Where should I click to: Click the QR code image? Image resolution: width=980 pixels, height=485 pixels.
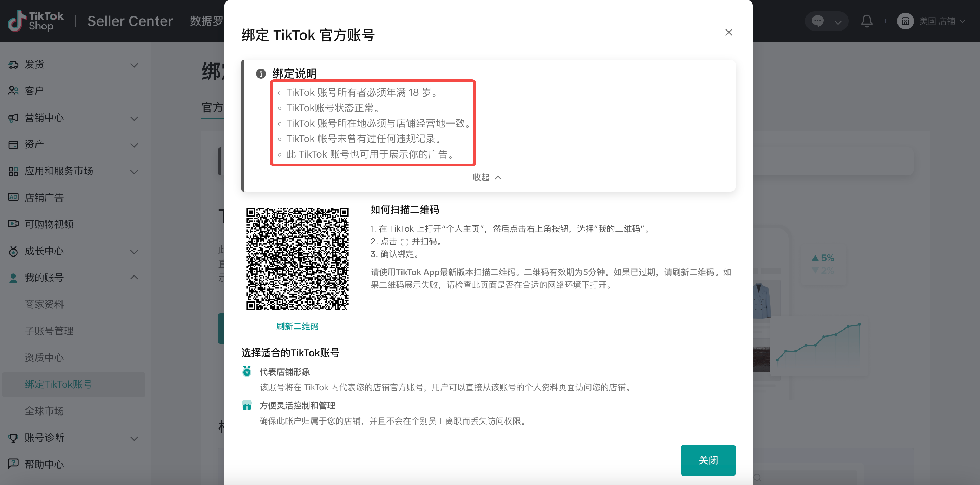pos(297,258)
